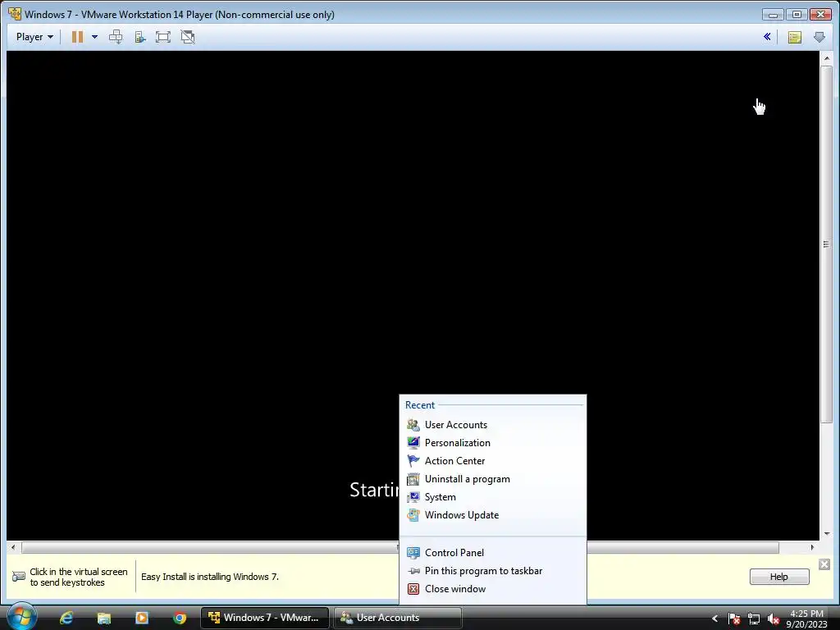Image resolution: width=840 pixels, height=630 pixels.
Task: Open Windows Explorer folder icon on taskbar
Action: pos(104,618)
